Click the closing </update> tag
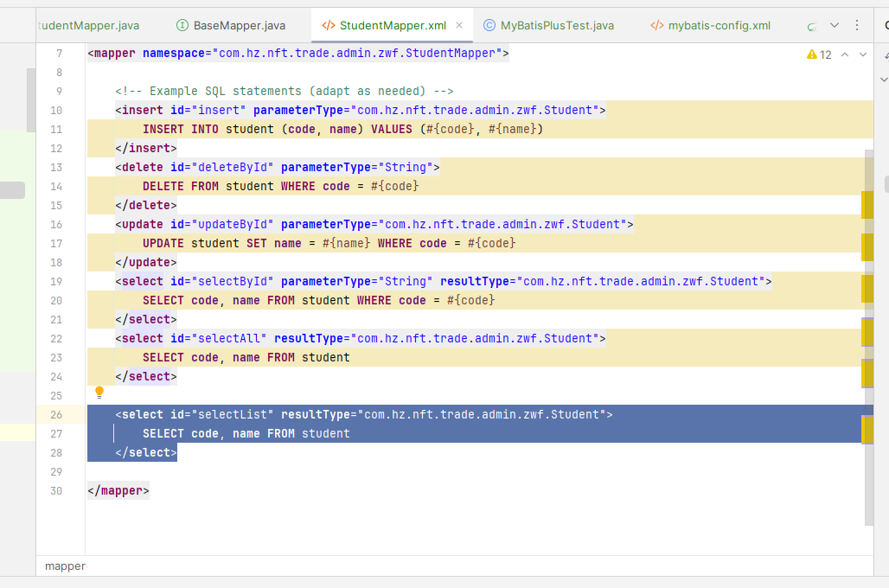Viewport: 889px width, 588px height. click(146, 263)
